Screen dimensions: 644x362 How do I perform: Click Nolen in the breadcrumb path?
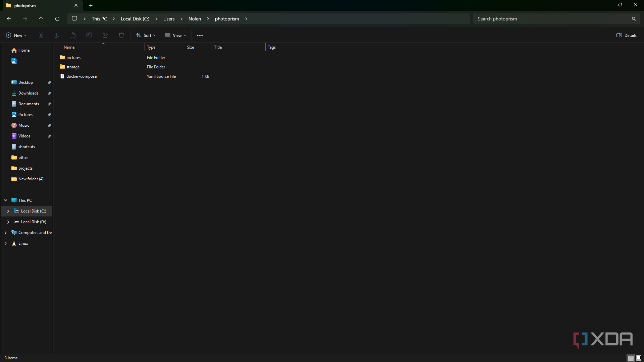[195, 19]
